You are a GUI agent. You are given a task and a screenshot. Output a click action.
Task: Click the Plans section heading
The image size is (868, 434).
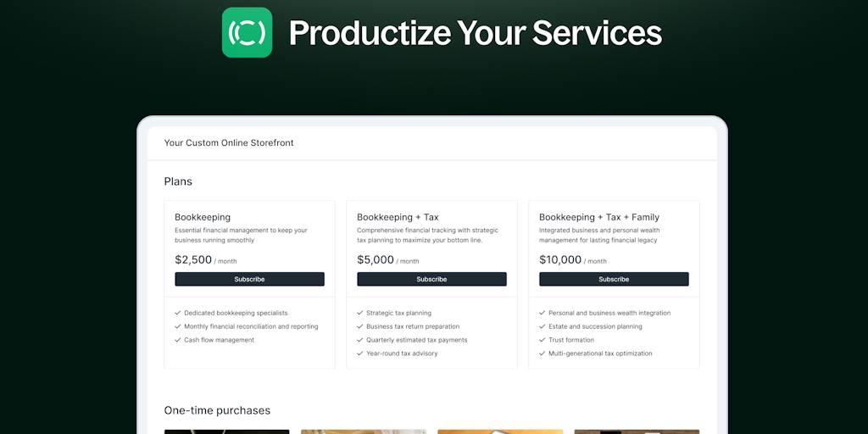click(178, 181)
